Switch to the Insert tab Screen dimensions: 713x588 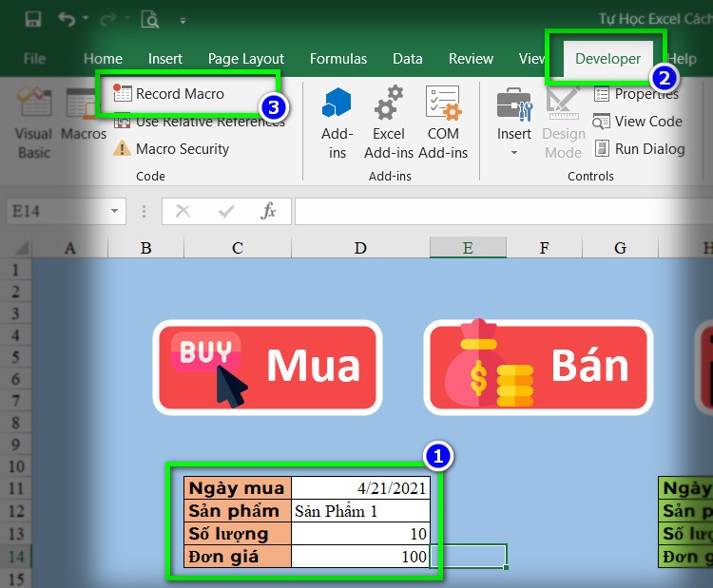click(x=165, y=59)
